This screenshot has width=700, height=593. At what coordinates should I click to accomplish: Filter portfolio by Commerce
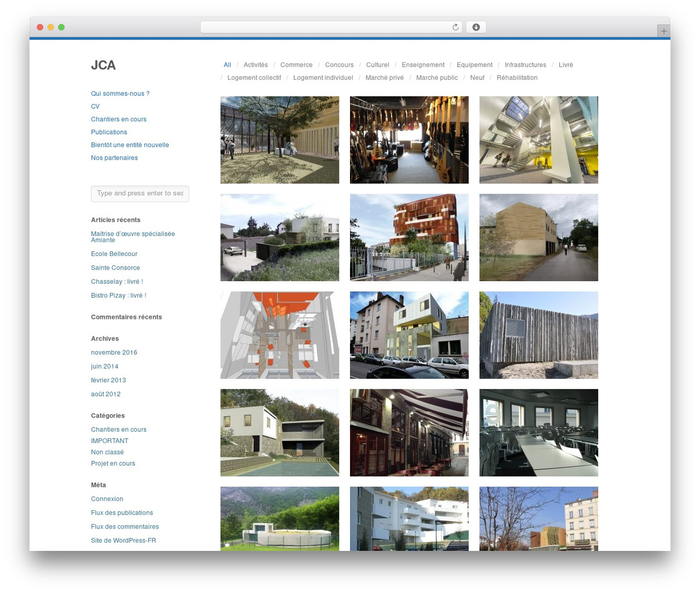[296, 65]
